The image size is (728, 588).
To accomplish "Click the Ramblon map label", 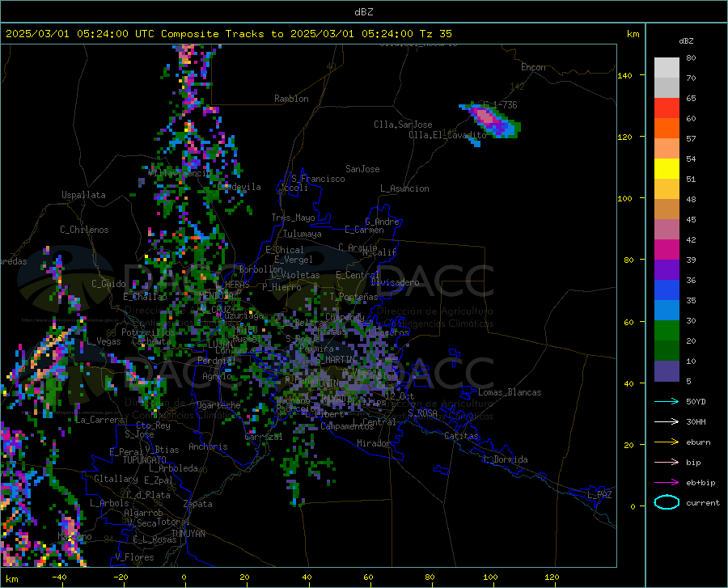I will [291, 99].
